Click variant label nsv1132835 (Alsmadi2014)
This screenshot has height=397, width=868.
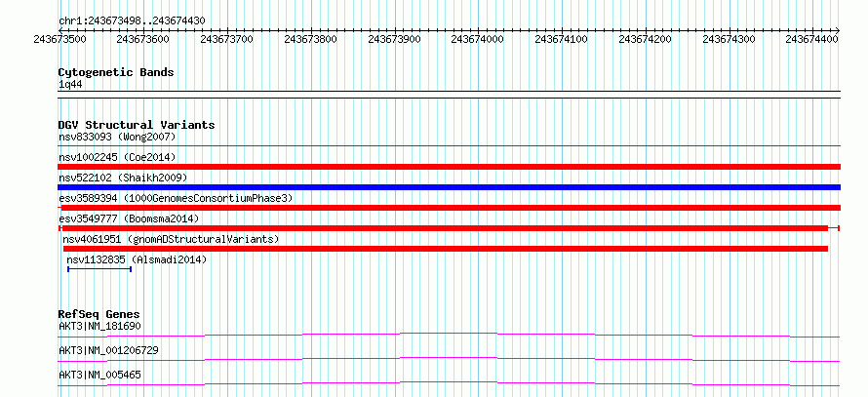coord(137,259)
